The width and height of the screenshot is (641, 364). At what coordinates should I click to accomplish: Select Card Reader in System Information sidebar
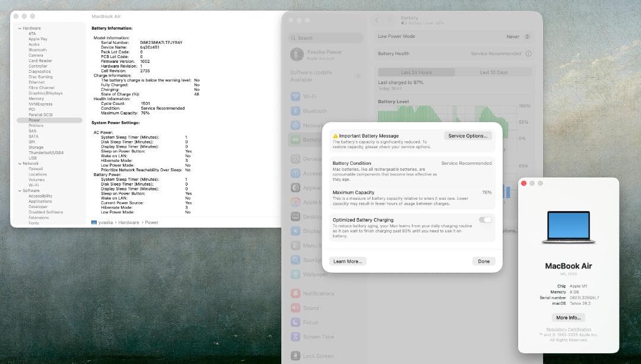coord(40,61)
